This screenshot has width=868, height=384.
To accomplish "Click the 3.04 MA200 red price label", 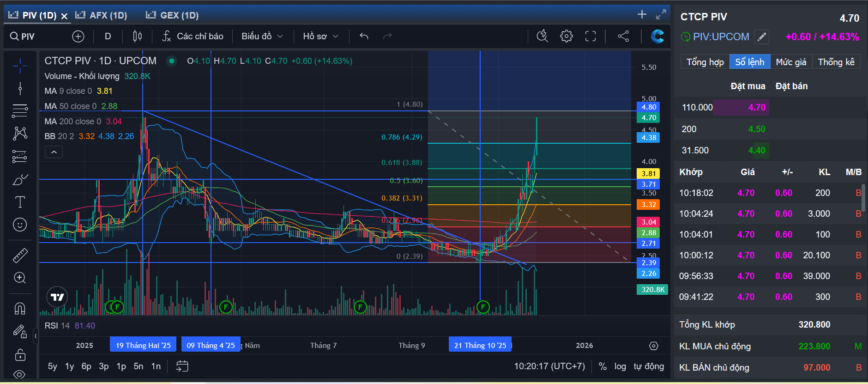I will point(648,222).
